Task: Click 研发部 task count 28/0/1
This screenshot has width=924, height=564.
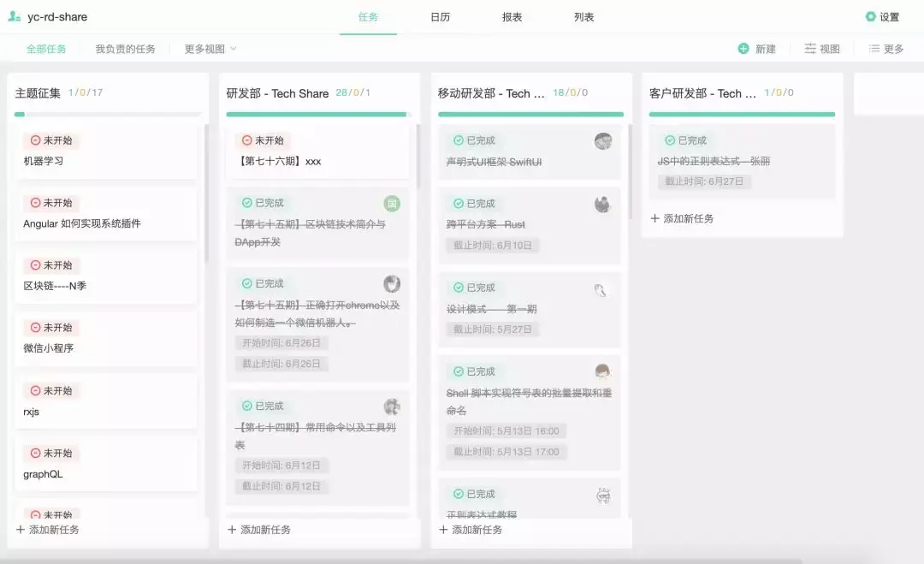Action: point(353,92)
